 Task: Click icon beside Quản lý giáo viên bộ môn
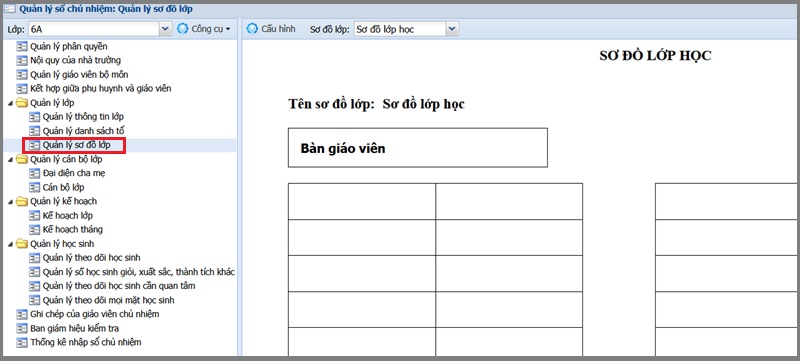(x=21, y=74)
